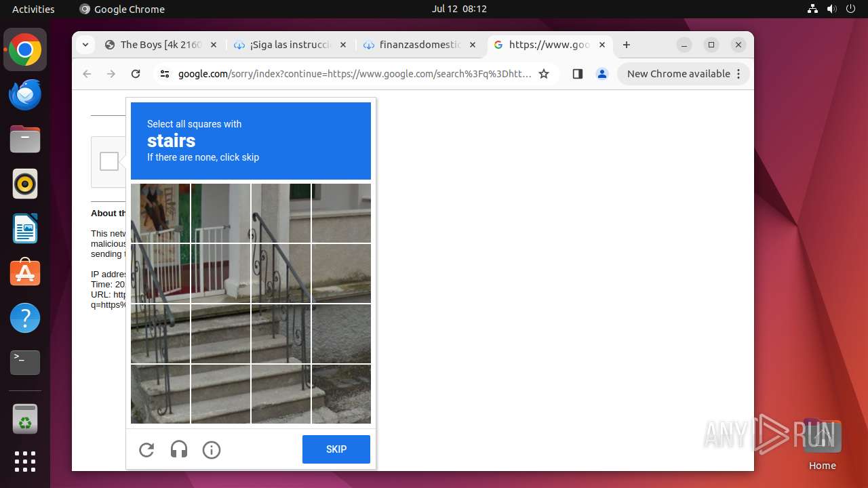Click the SKIP button in the captcha
868x488 pixels.
(336, 449)
